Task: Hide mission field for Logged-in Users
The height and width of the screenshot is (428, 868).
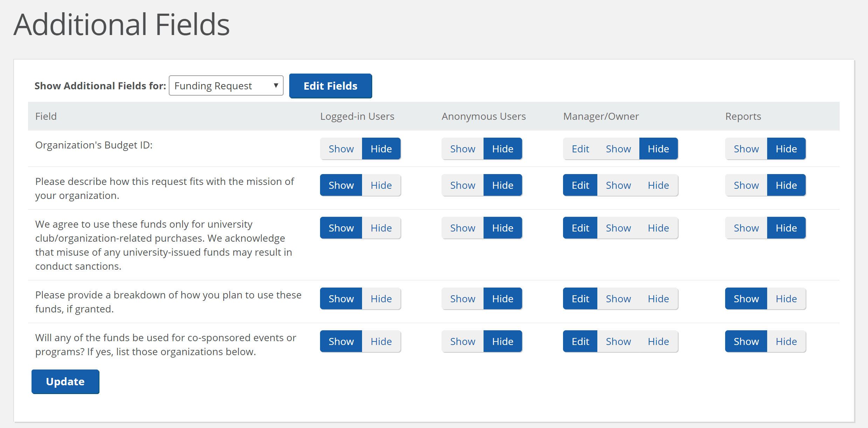Action: tap(381, 185)
